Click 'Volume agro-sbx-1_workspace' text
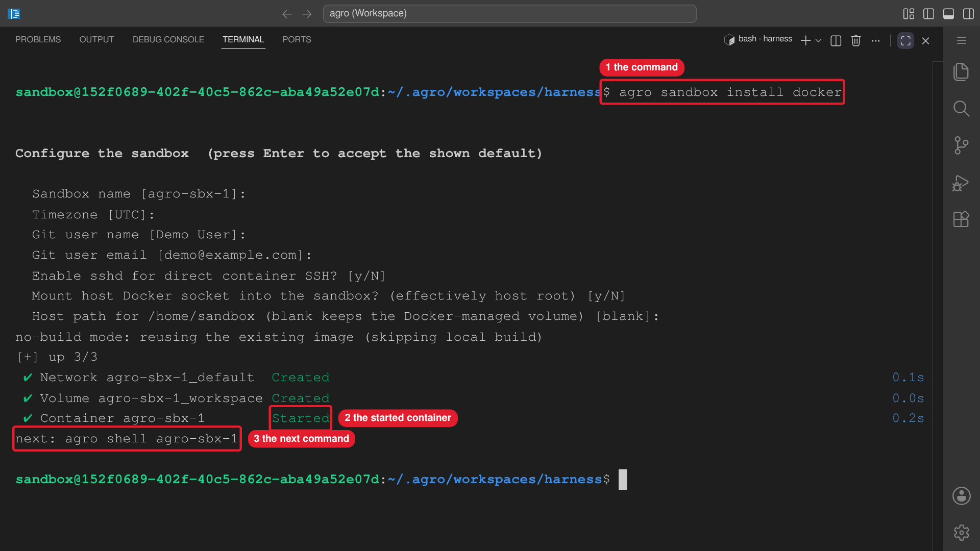This screenshot has width=980, height=551. point(152,398)
